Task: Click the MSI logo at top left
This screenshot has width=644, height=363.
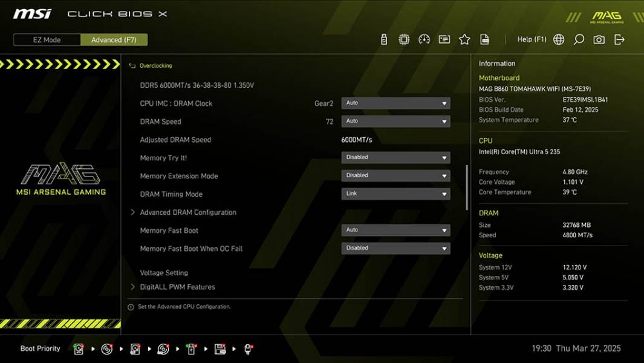Action: point(32,14)
